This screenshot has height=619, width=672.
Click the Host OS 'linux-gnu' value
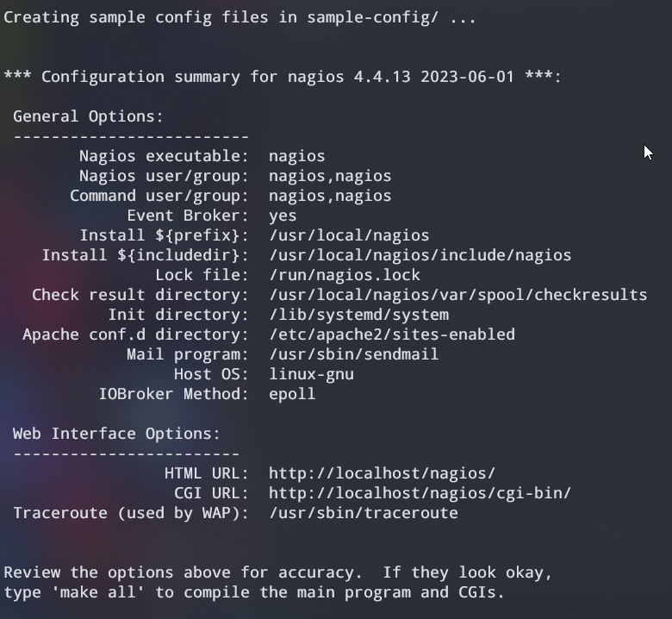[311, 374]
